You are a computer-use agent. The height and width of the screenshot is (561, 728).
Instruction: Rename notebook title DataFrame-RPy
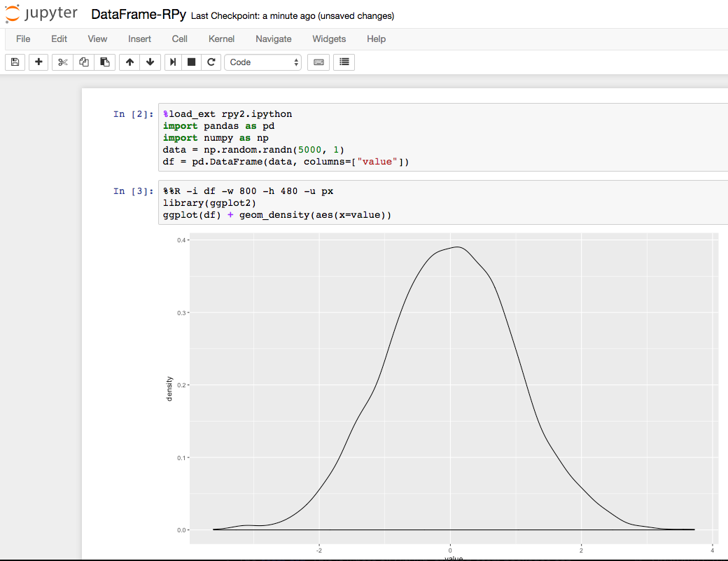(x=139, y=15)
